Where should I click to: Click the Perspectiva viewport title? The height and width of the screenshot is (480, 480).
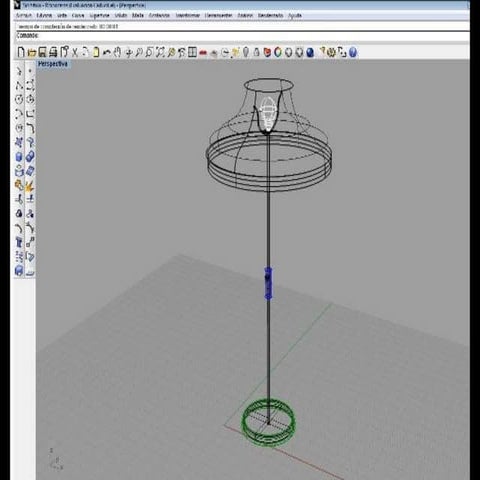tap(53, 64)
